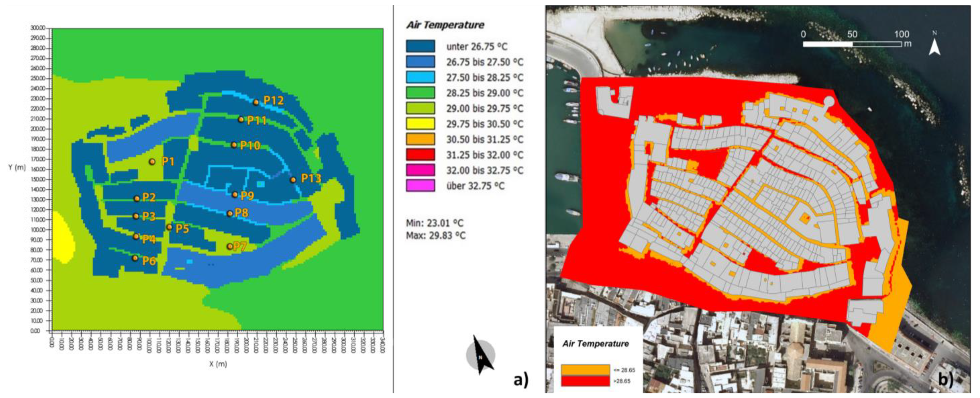The height and width of the screenshot is (398, 980).
Task: Click the P5 point marker
Action: tap(169, 228)
